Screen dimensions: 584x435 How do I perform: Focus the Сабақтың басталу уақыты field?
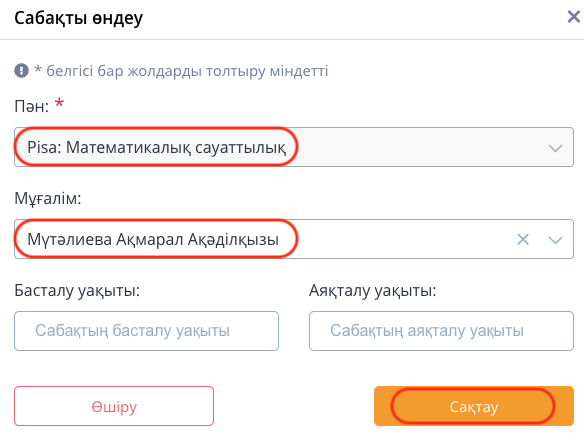(146, 331)
